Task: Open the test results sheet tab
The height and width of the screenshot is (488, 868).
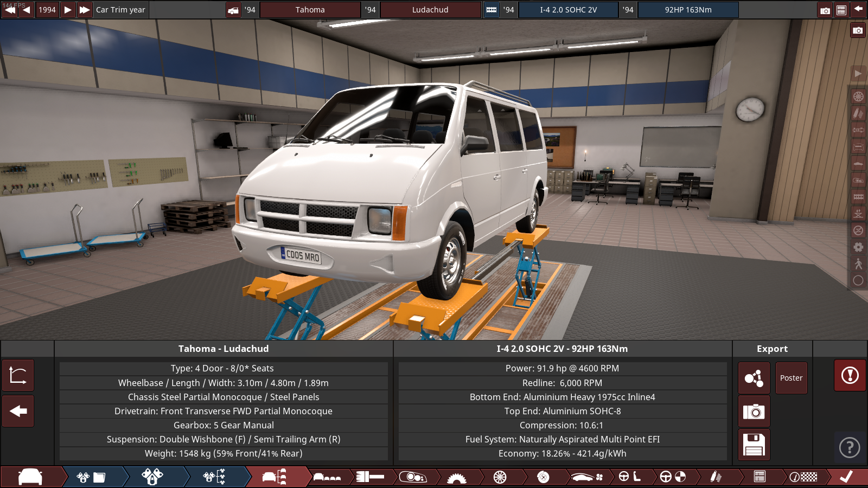Action: pyautogui.click(x=759, y=477)
